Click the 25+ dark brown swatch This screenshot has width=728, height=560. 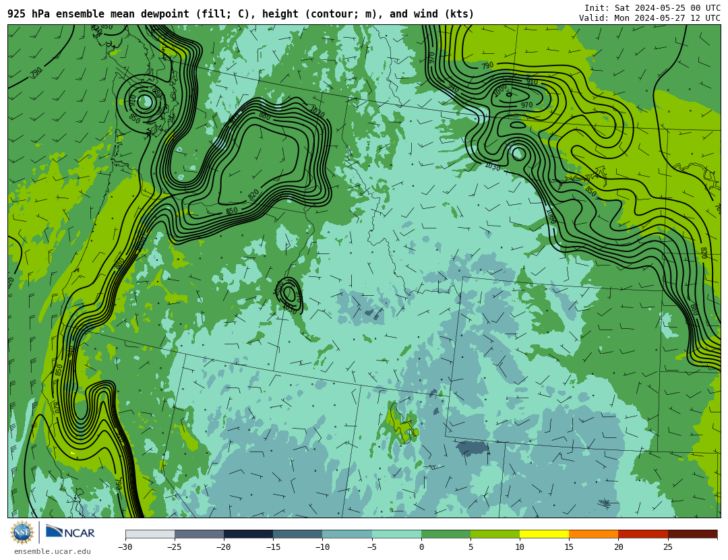coord(693,534)
